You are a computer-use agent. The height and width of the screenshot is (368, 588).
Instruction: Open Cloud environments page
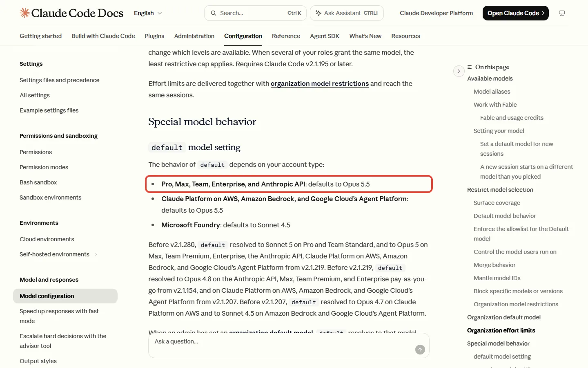click(x=47, y=239)
